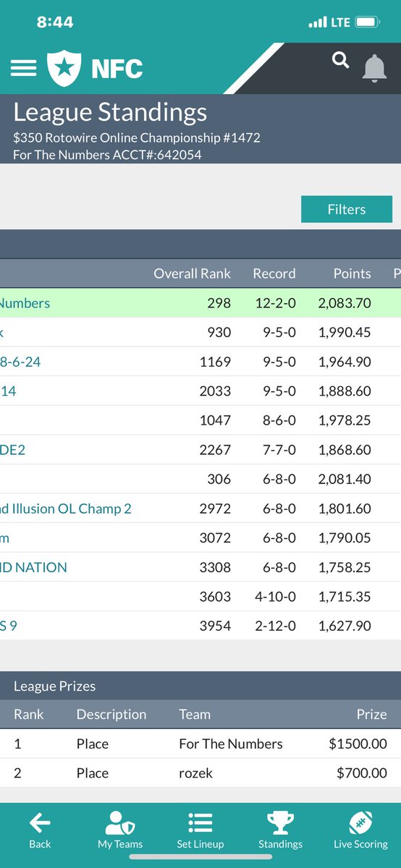Viewport: 401px width, 868px height.
Task: Tap the cellular signal bars icon
Action: [x=318, y=23]
